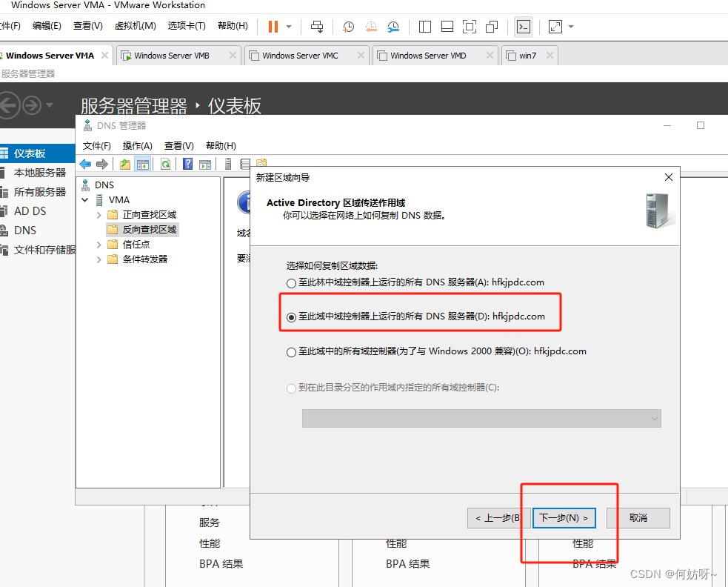Collapse the VMA server tree node

pos(86,200)
